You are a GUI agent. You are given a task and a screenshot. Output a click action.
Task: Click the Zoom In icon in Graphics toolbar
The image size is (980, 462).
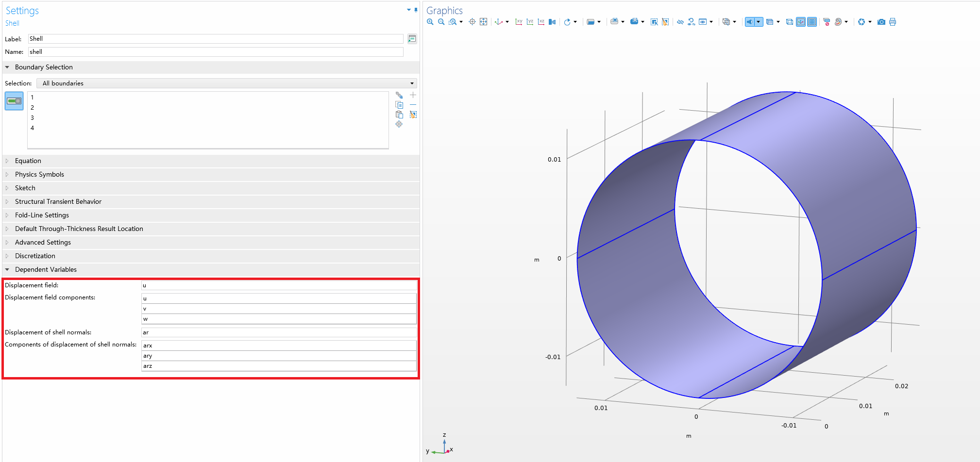click(x=430, y=22)
